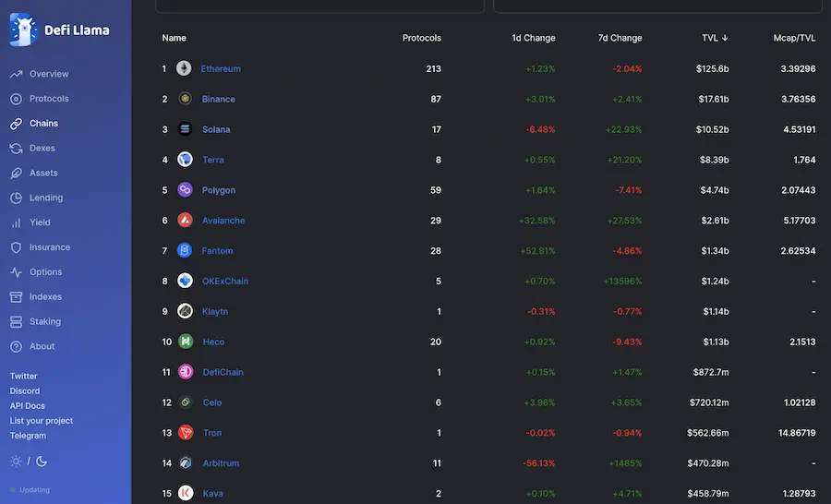Open the Discord link in sidebar
This screenshot has height=504, width=831.
coord(25,391)
